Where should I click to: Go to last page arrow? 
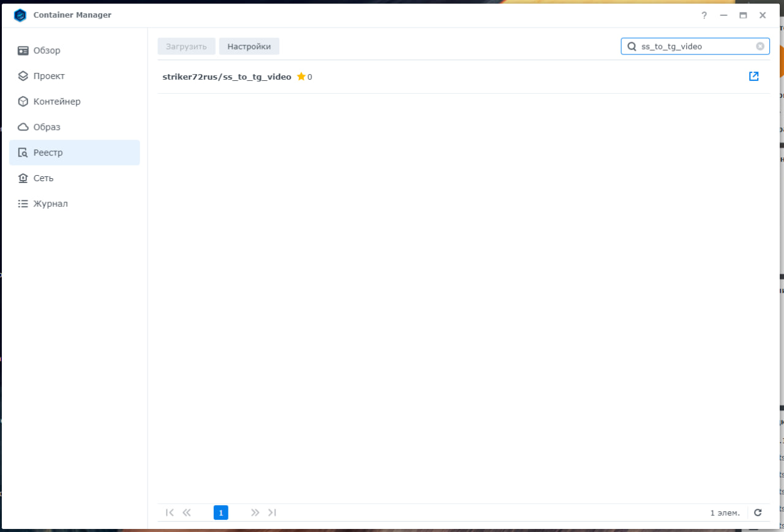273,512
